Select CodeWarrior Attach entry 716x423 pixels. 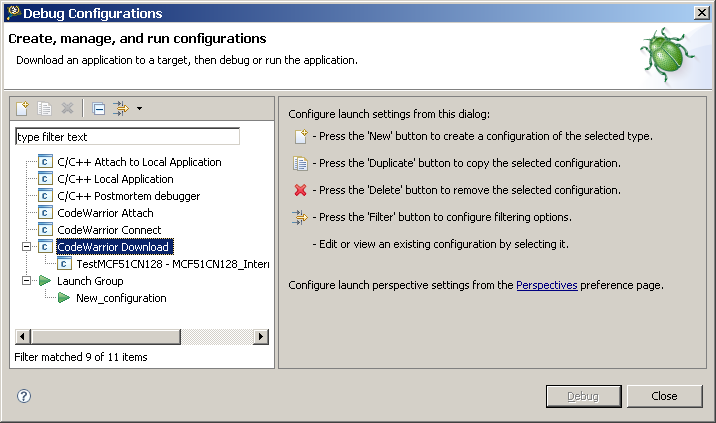[105, 213]
